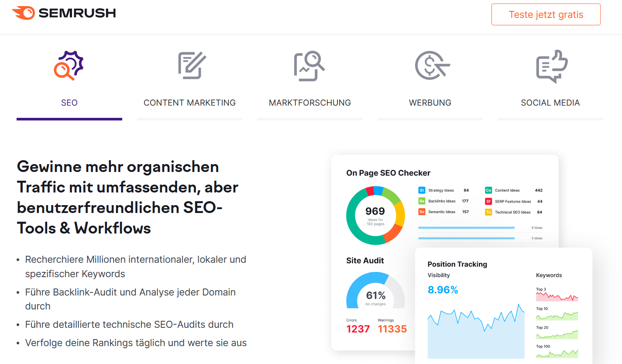Click the '5 Ideas' progress bar
The width and height of the screenshot is (622, 364).
pos(467,238)
